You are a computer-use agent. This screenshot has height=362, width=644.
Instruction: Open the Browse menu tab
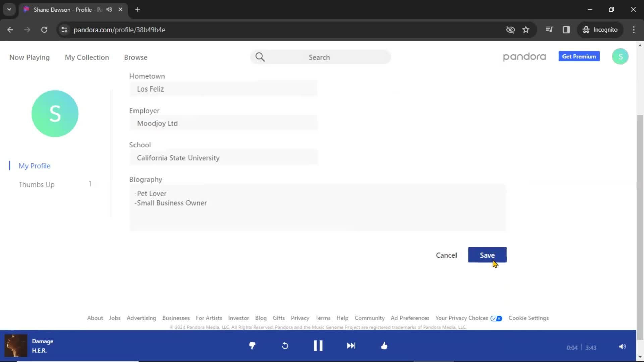[136, 57]
